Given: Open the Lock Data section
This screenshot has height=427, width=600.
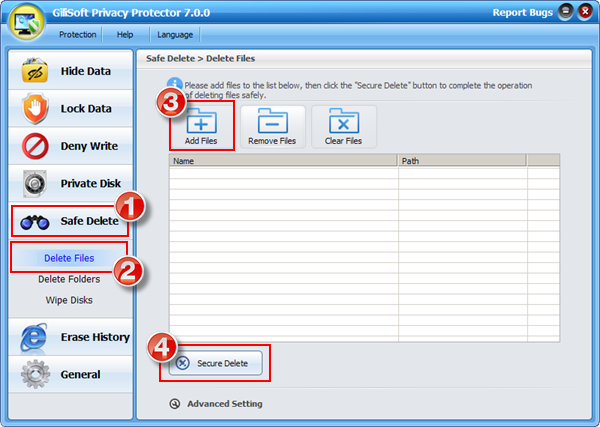Looking at the screenshot, I should click(x=70, y=108).
